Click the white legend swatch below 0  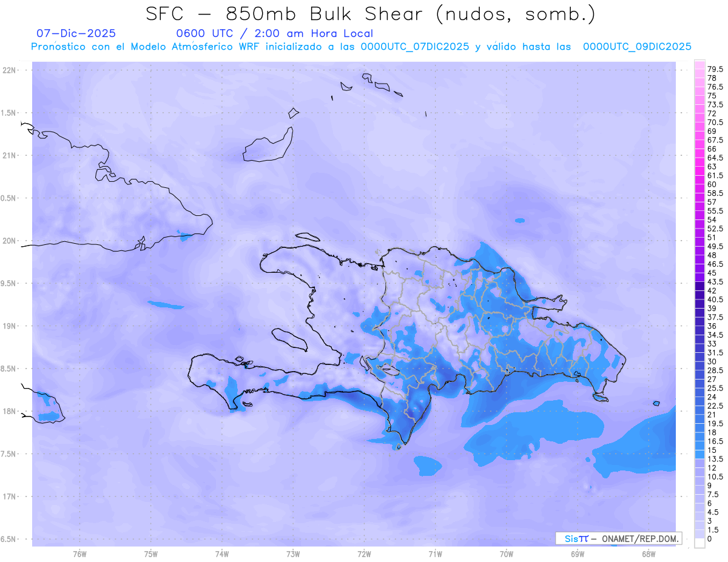699,543
